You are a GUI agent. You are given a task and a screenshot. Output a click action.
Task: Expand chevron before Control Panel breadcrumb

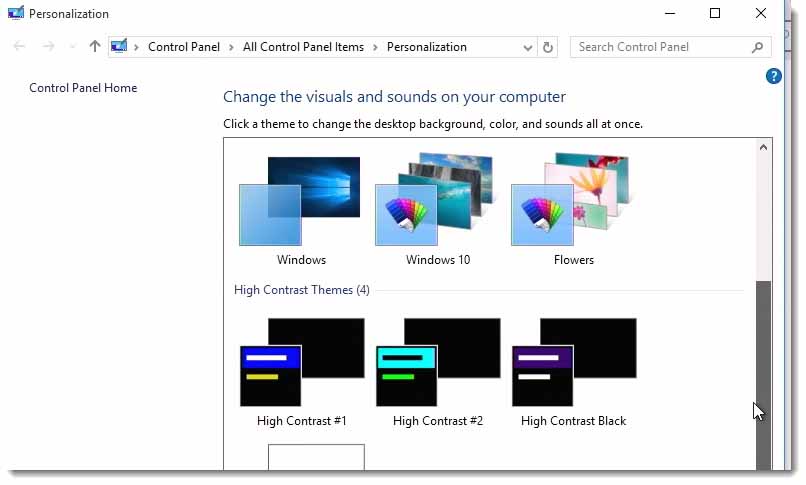tap(136, 47)
